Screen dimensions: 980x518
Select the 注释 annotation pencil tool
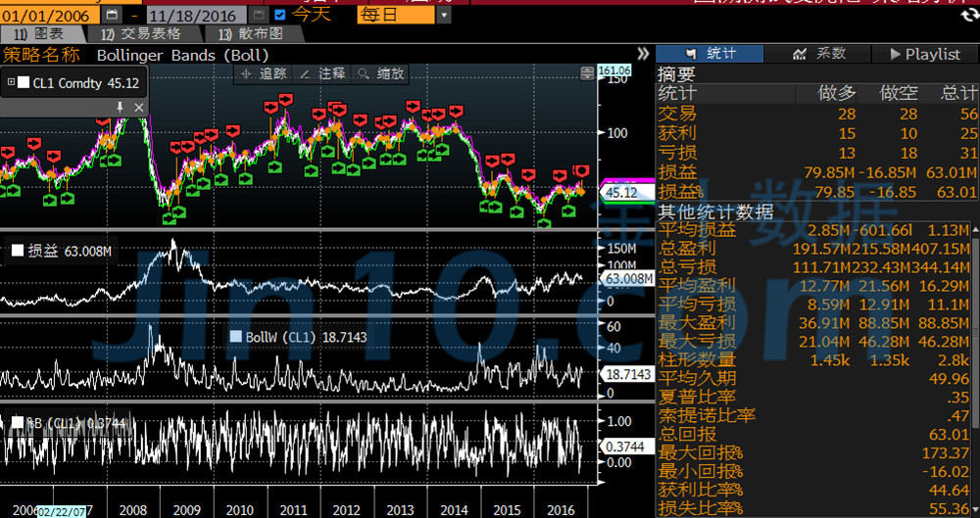tap(322, 73)
